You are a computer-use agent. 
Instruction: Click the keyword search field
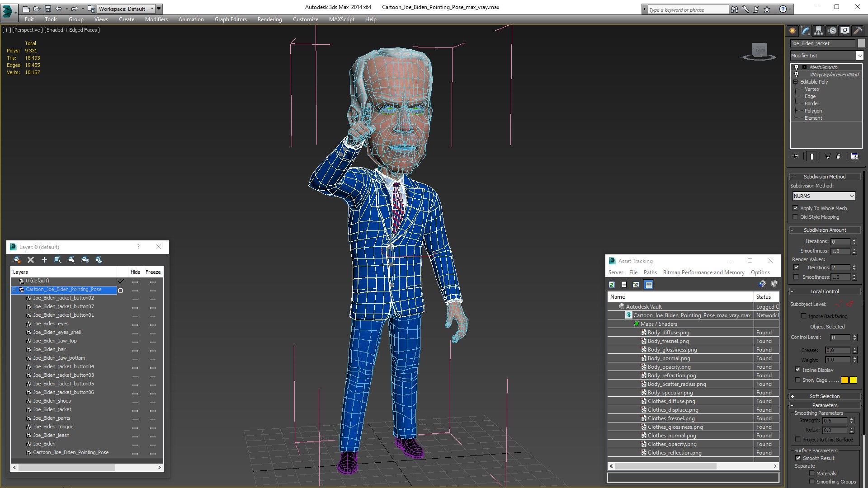click(688, 9)
